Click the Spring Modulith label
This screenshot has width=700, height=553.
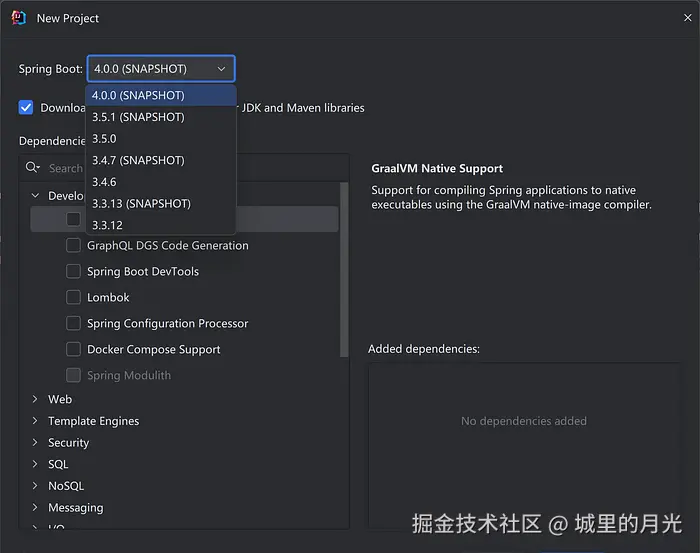coord(129,375)
